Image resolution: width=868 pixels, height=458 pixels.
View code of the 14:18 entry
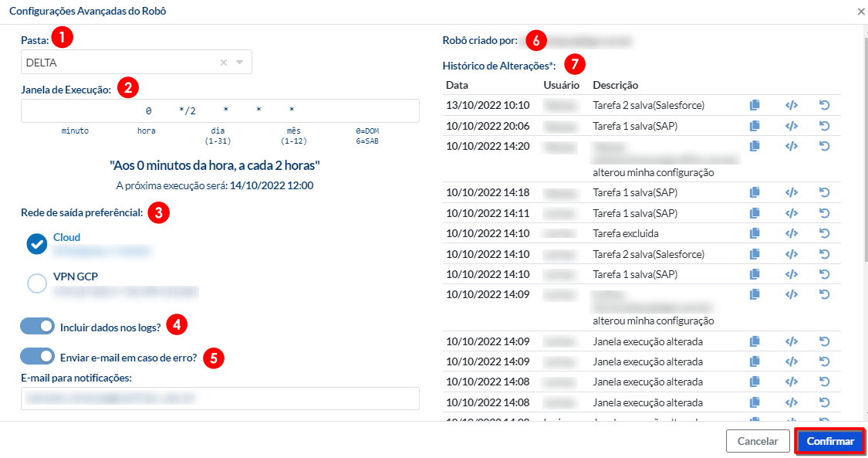tap(791, 193)
